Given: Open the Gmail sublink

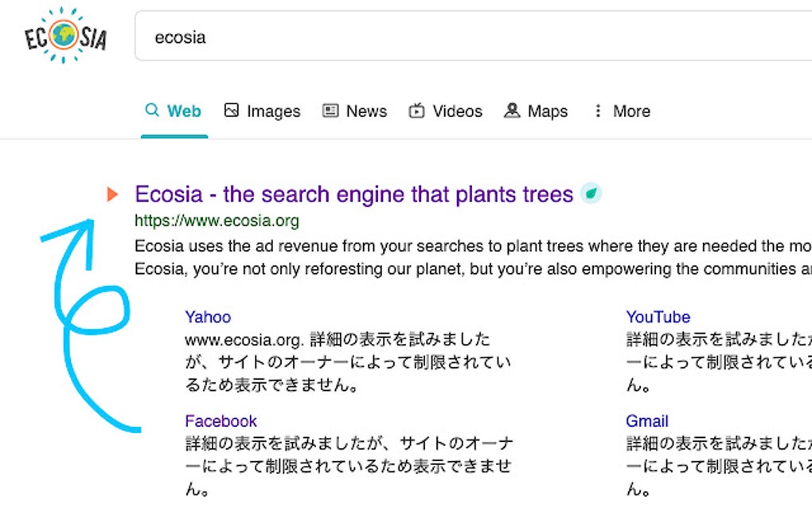Looking at the screenshot, I should point(646,420).
